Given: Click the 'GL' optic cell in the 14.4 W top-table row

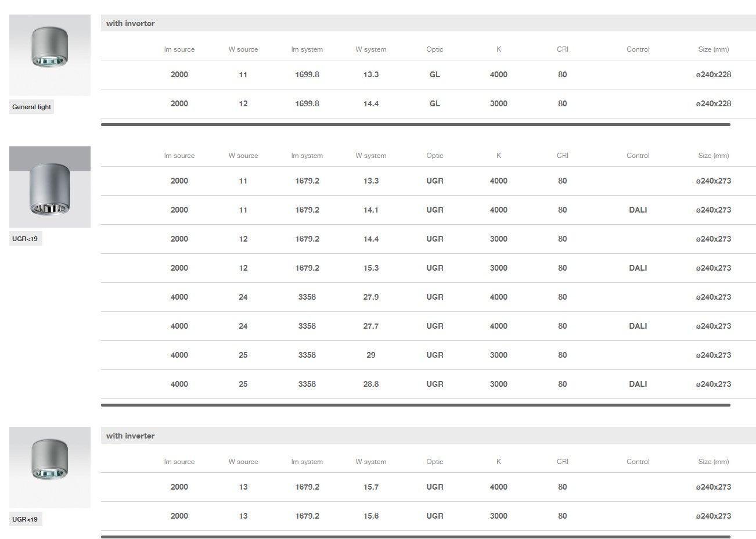Looking at the screenshot, I should click(434, 103).
